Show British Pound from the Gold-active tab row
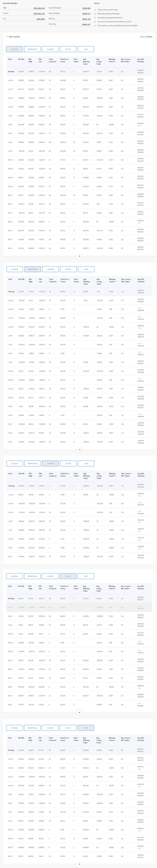The height and width of the screenshot is (868, 157). 32,728
